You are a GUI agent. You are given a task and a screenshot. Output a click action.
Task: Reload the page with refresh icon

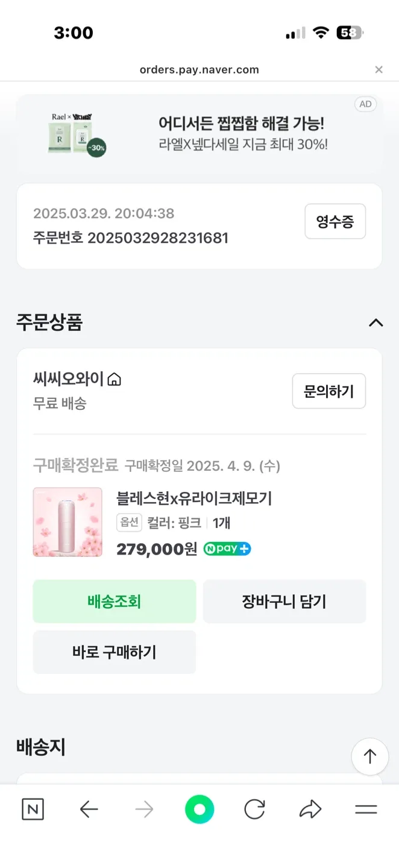point(254,809)
